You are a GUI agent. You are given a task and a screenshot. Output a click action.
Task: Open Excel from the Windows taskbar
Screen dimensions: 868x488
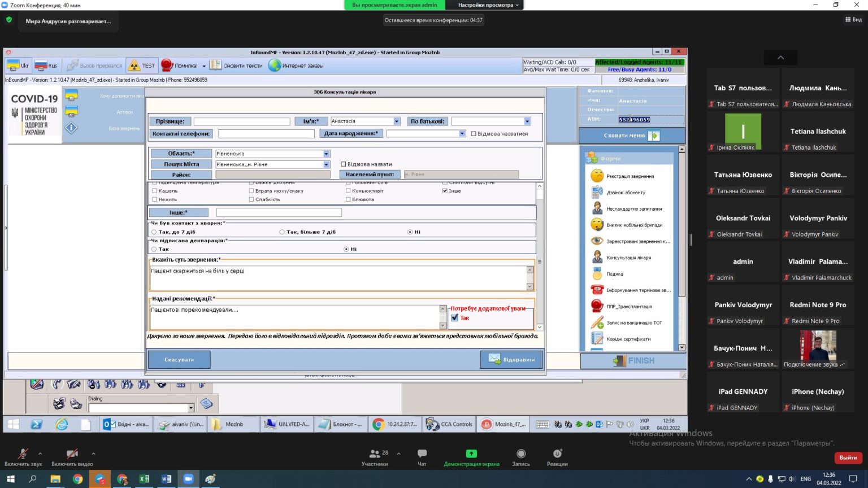(x=144, y=479)
